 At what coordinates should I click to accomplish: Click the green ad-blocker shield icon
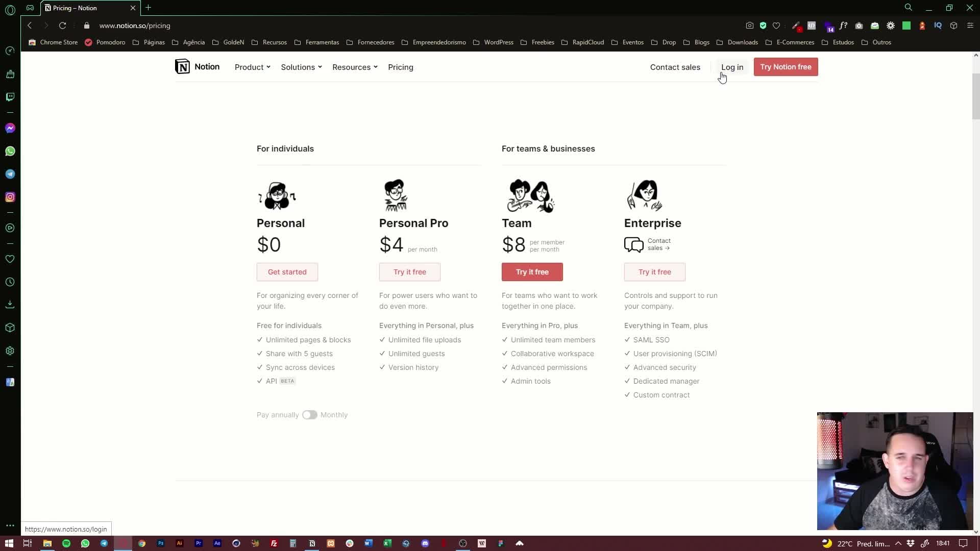point(763,26)
